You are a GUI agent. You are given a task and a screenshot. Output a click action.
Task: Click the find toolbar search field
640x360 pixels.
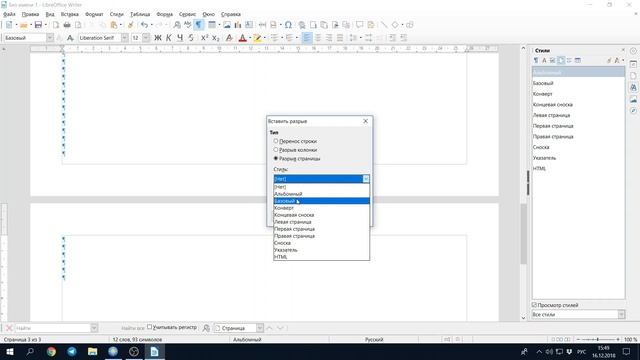pyautogui.click(x=52, y=328)
